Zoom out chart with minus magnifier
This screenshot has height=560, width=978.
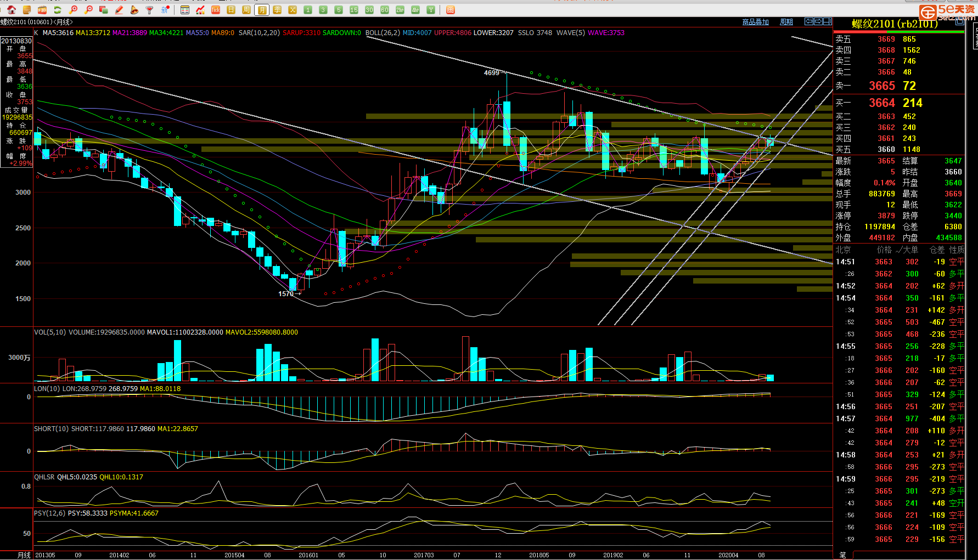pyautogui.click(x=88, y=10)
